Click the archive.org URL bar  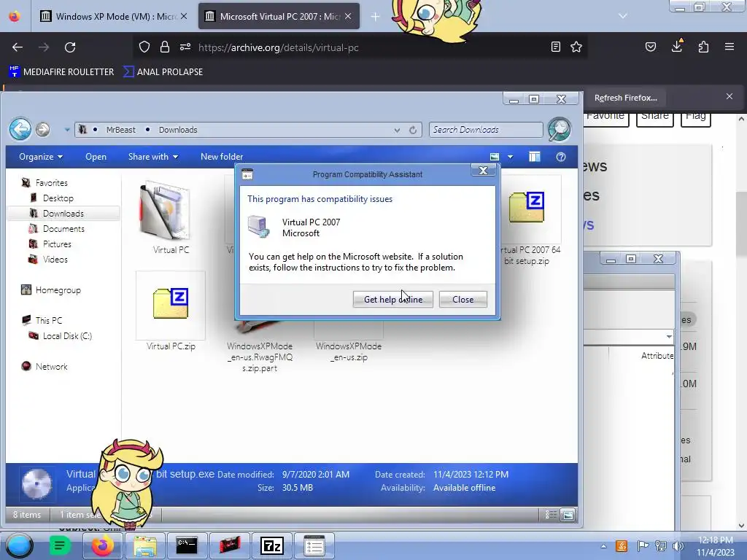(x=362, y=47)
